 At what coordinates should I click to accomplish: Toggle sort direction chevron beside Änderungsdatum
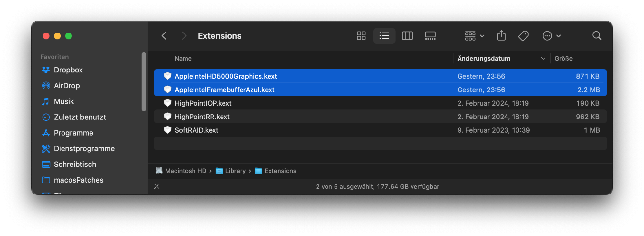543,59
